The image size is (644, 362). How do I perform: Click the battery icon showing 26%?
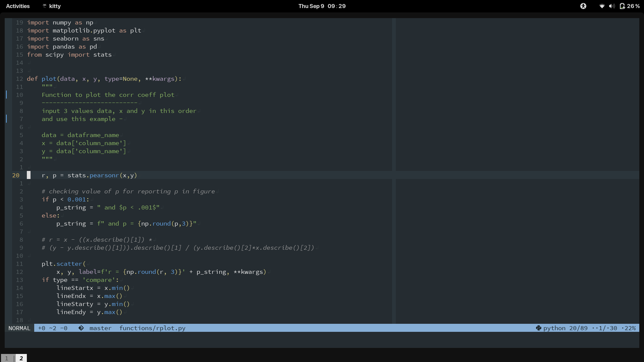click(622, 6)
